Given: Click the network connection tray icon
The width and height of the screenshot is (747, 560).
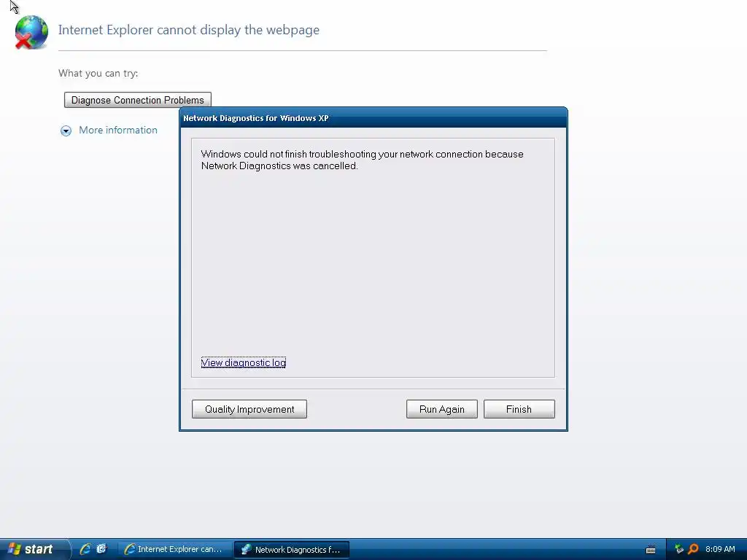Looking at the screenshot, I should (x=679, y=549).
